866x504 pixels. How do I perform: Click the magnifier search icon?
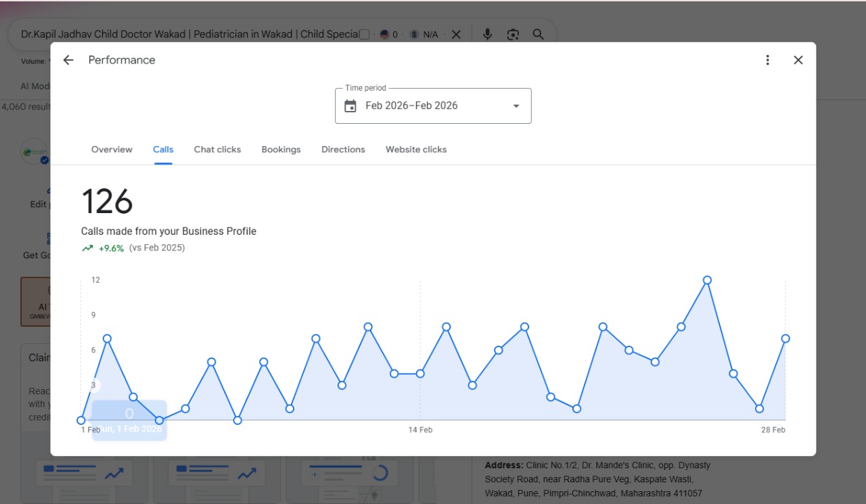click(539, 35)
